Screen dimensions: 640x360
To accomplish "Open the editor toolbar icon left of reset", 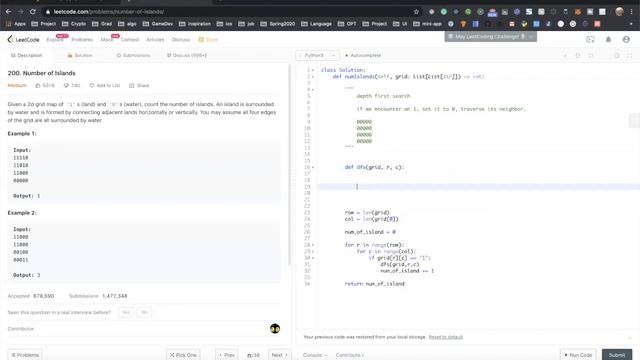I will click(x=578, y=55).
